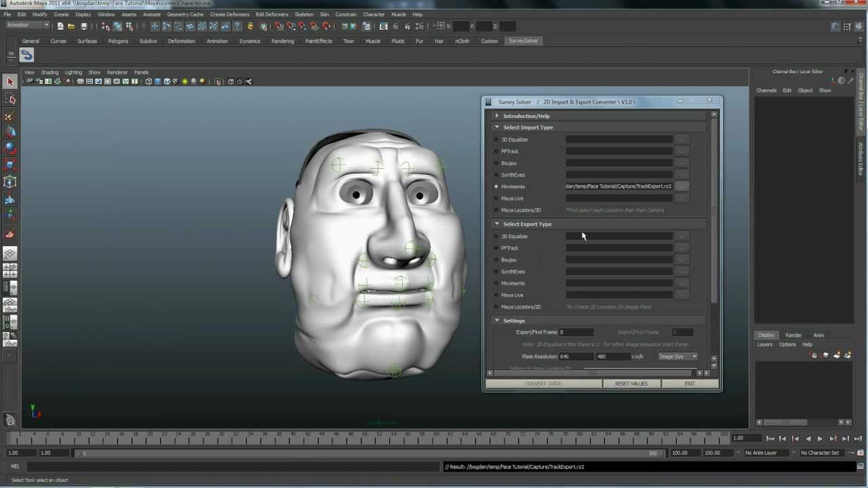Click the Save Scene disk icon
Image resolution: width=868 pixels, height=488 pixels.
(83, 26)
